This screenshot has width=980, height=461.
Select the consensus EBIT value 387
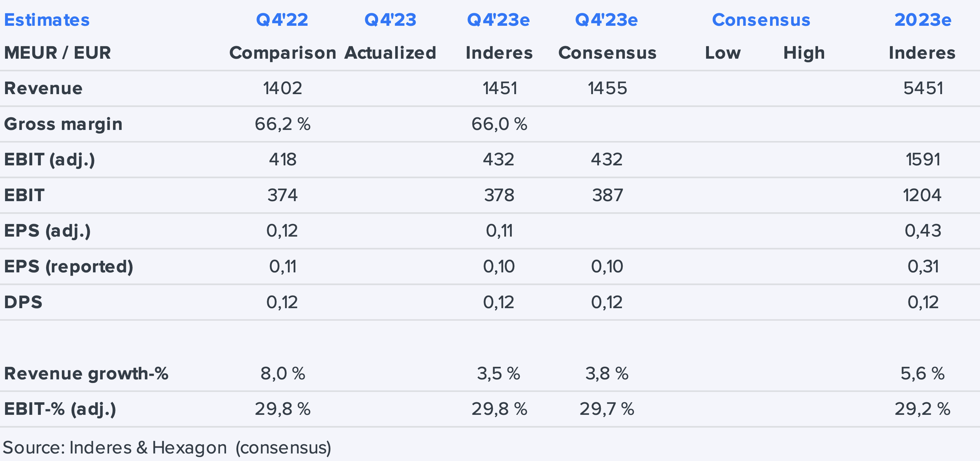(607, 195)
